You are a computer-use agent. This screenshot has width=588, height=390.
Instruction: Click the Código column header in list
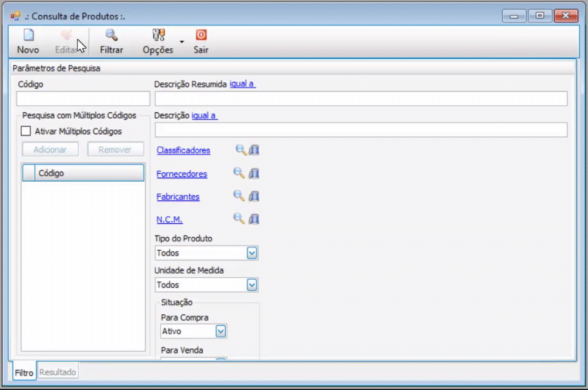click(x=89, y=173)
